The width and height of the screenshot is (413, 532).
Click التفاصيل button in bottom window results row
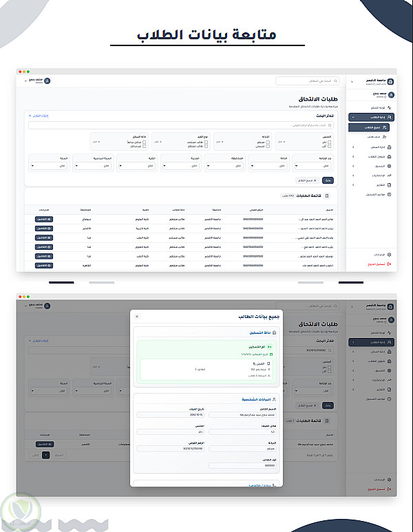[x=45, y=444]
